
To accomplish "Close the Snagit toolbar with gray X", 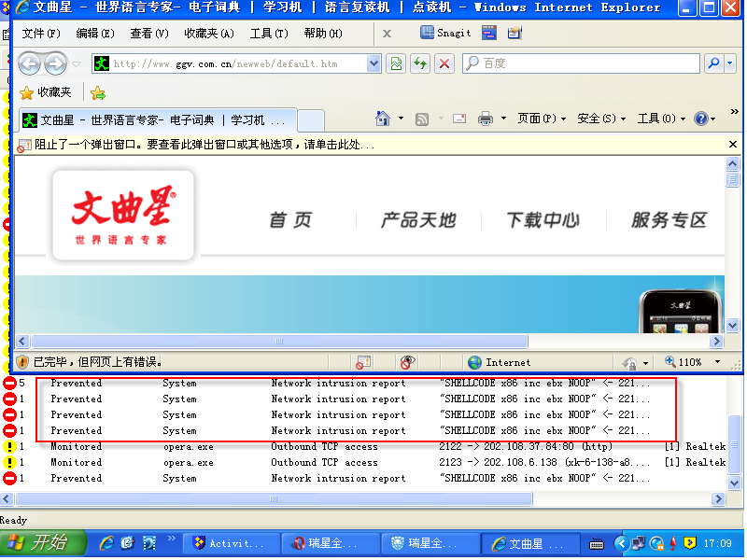I will (x=387, y=34).
